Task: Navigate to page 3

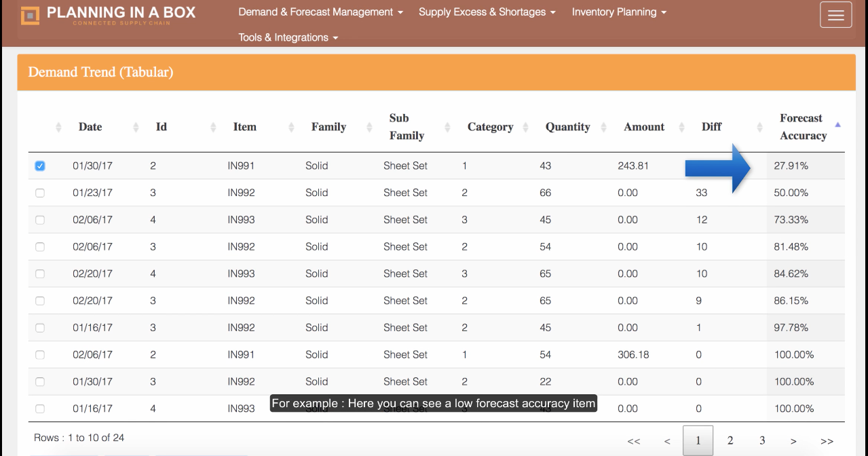Action: 761,440
